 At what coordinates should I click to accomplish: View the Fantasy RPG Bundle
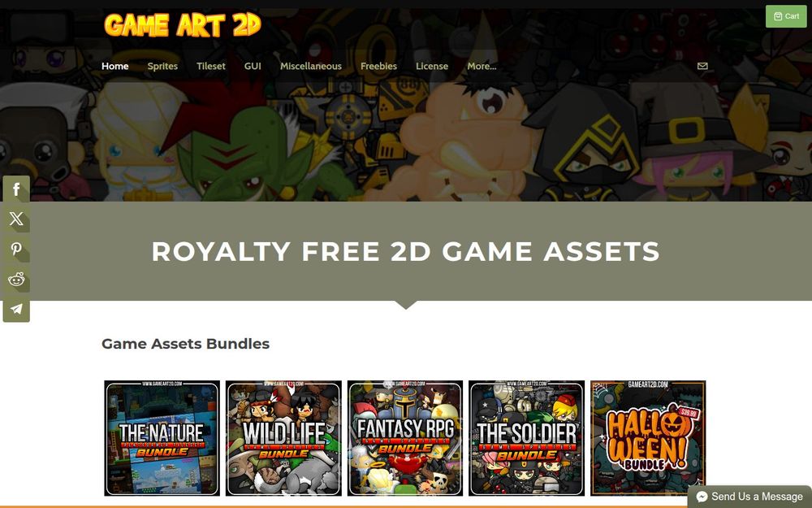(x=405, y=438)
